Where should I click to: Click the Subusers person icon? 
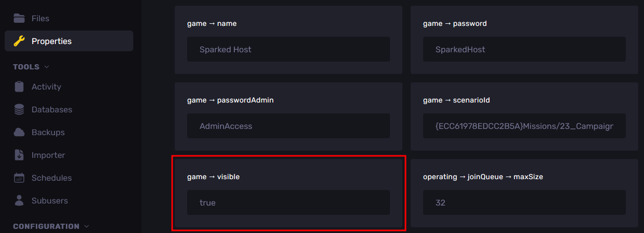tap(19, 200)
